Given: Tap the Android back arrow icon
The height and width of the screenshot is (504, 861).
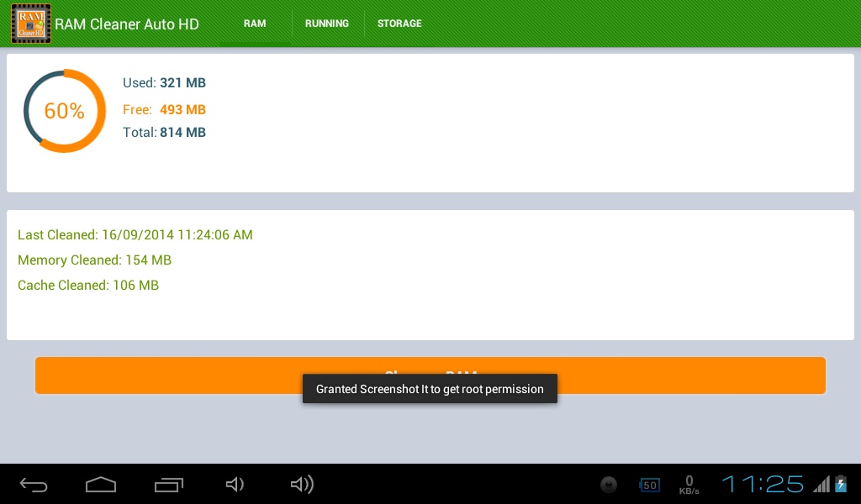Looking at the screenshot, I should click(34, 484).
